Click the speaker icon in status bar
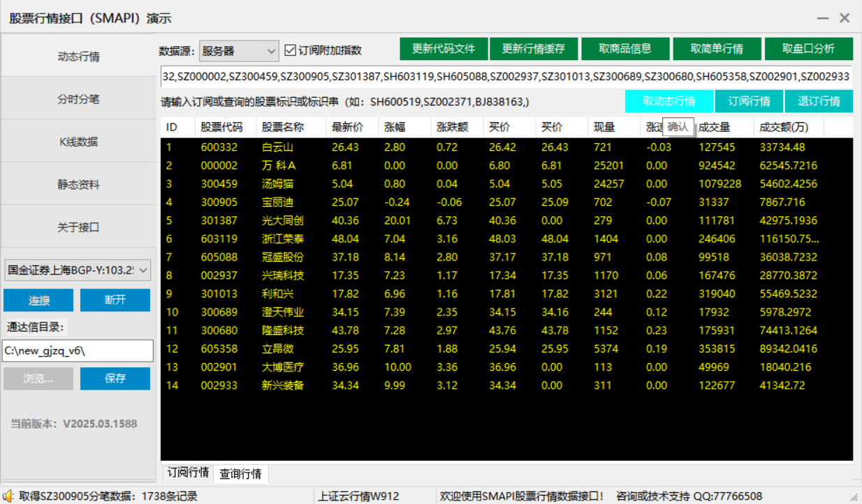This screenshot has width=862, height=504. pyautogui.click(x=8, y=496)
